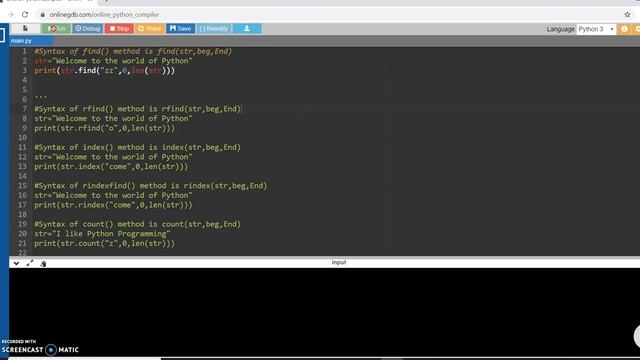Save the current file
This screenshot has width=640, height=360.
click(x=180, y=29)
